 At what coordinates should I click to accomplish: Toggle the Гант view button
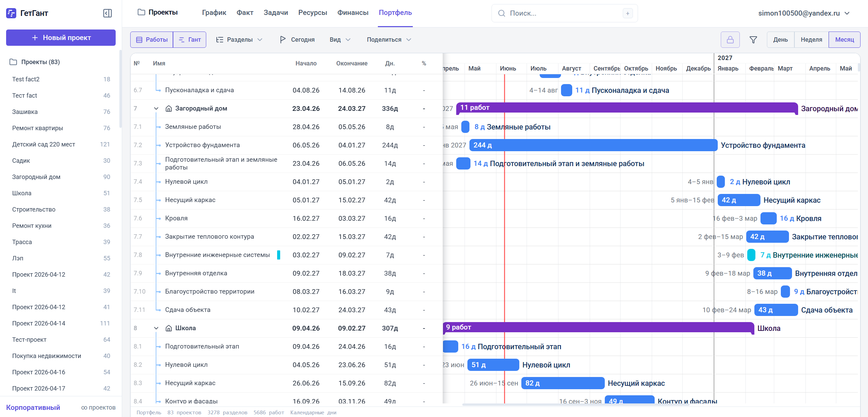190,40
